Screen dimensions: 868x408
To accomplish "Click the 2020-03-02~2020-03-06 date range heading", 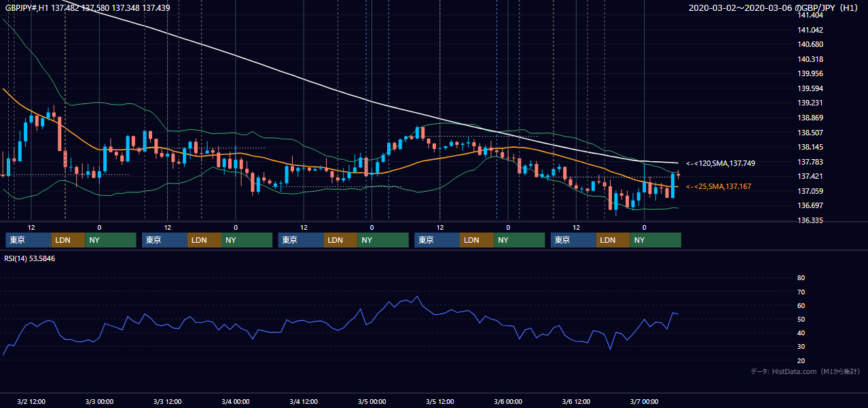I will pyautogui.click(x=775, y=8).
